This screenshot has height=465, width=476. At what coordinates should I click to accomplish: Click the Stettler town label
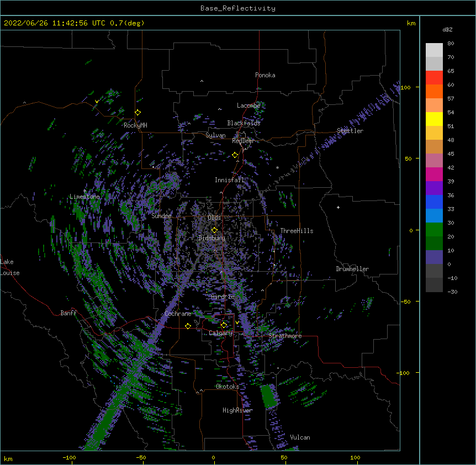pos(350,131)
